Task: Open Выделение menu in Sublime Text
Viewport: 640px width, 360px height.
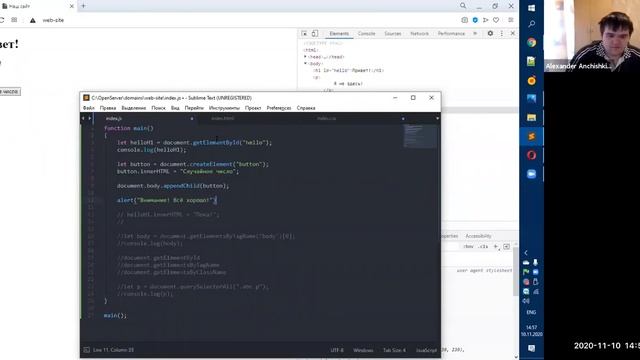Action: (134, 108)
